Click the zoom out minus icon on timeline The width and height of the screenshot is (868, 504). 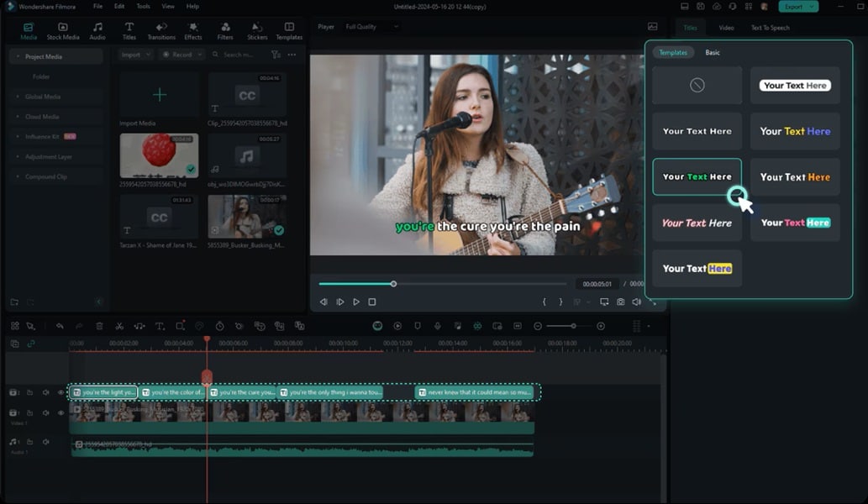(x=538, y=326)
